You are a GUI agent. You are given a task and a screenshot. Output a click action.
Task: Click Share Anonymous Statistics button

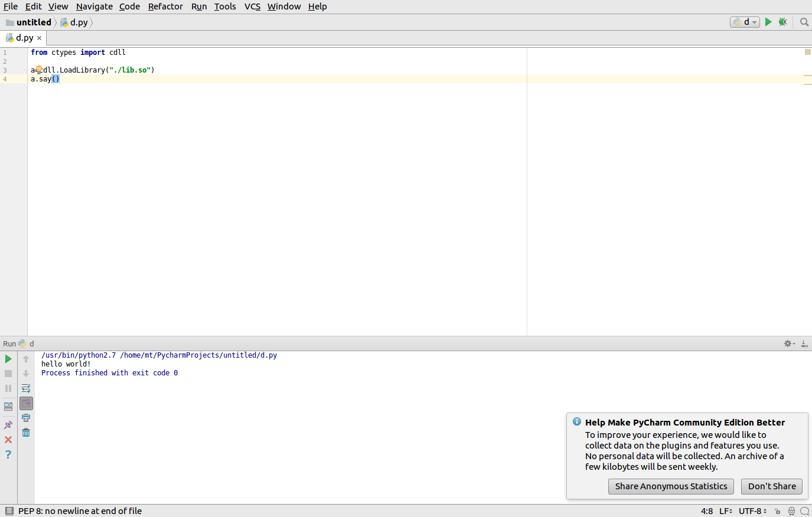671,486
